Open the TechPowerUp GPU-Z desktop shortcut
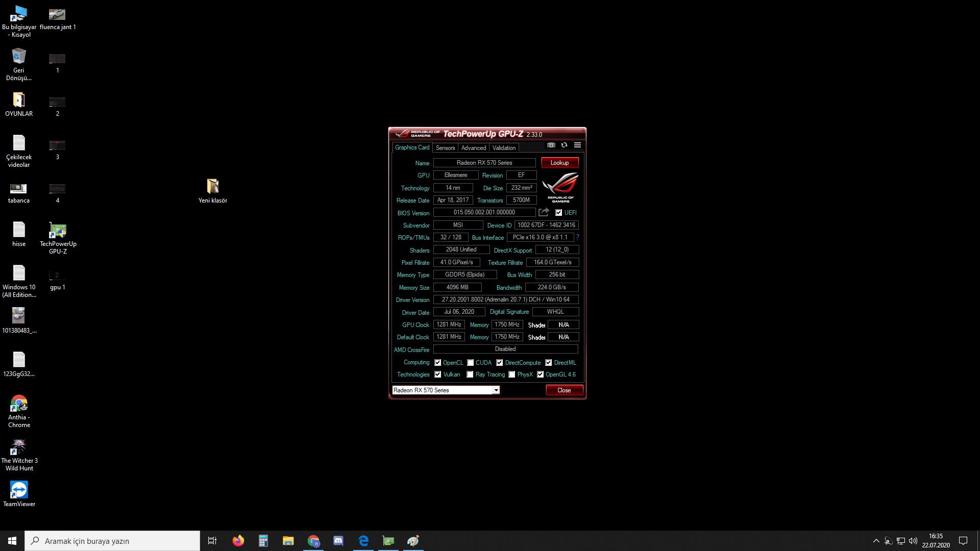Screen dimensions: 980x551 tap(58, 231)
